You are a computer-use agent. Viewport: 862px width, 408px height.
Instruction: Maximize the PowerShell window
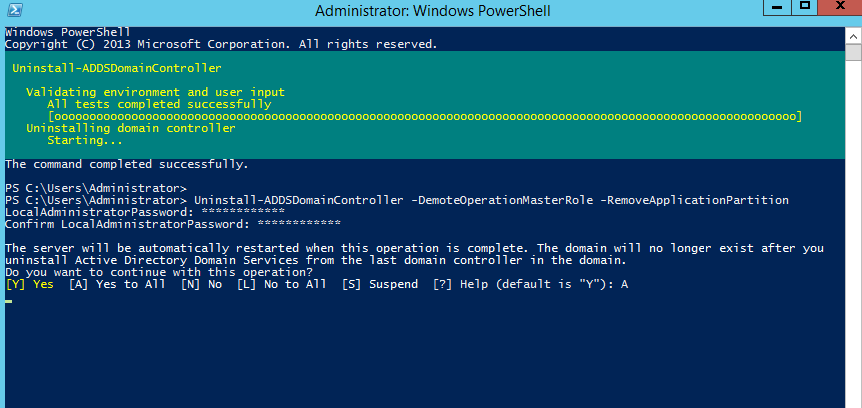[x=805, y=7]
